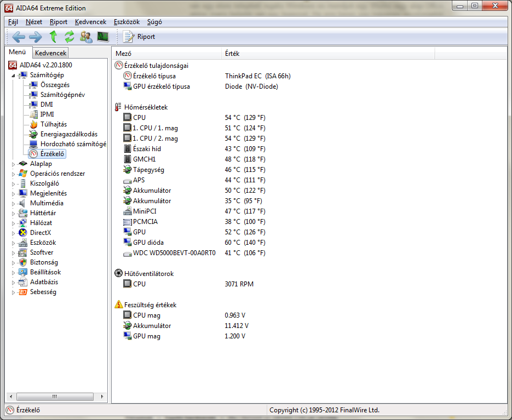
Task: Open the Fájl menu
Action: click(x=13, y=22)
